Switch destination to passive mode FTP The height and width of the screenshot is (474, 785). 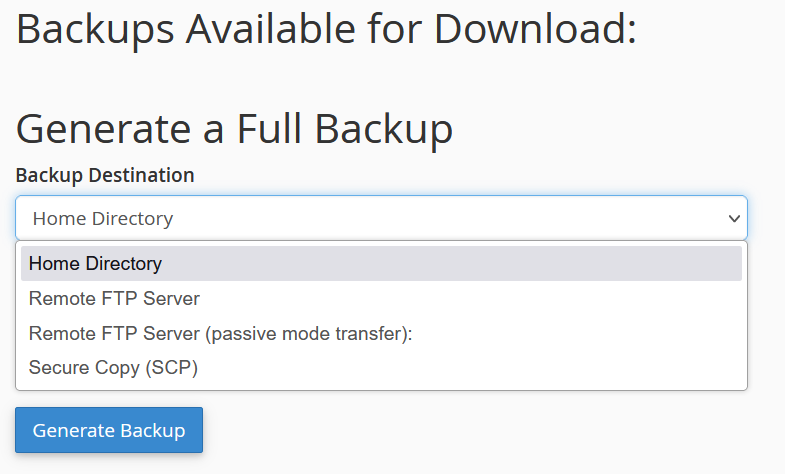[220, 333]
